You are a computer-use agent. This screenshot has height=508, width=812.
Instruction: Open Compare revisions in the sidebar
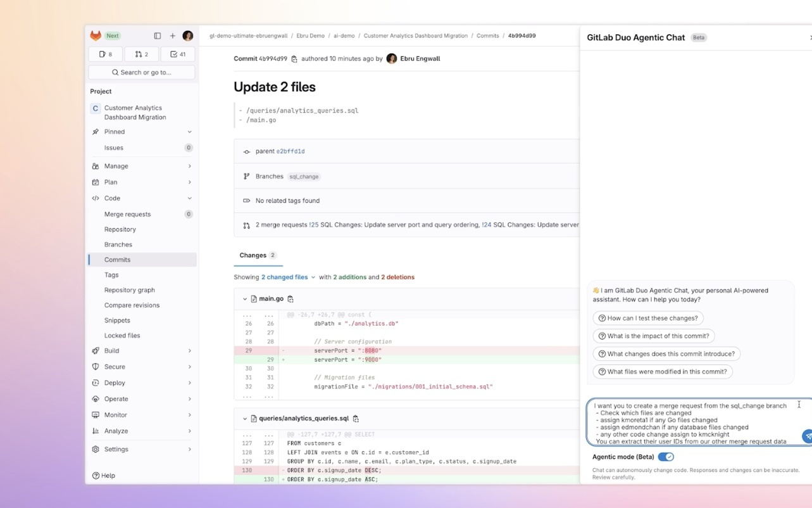pyautogui.click(x=142, y=305)
